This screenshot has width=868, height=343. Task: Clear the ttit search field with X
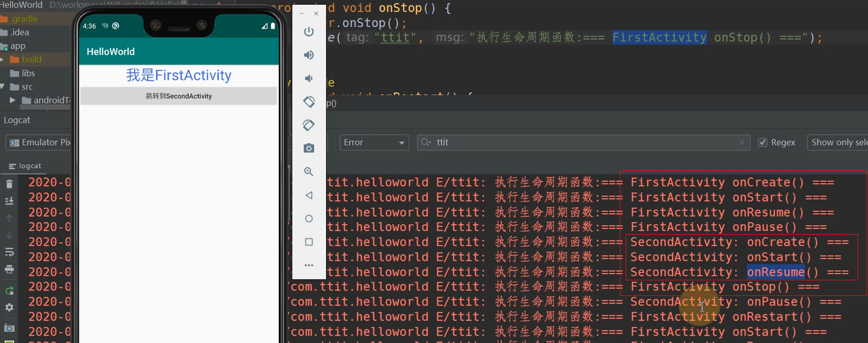pyautogui.click(x=743, y=142)
